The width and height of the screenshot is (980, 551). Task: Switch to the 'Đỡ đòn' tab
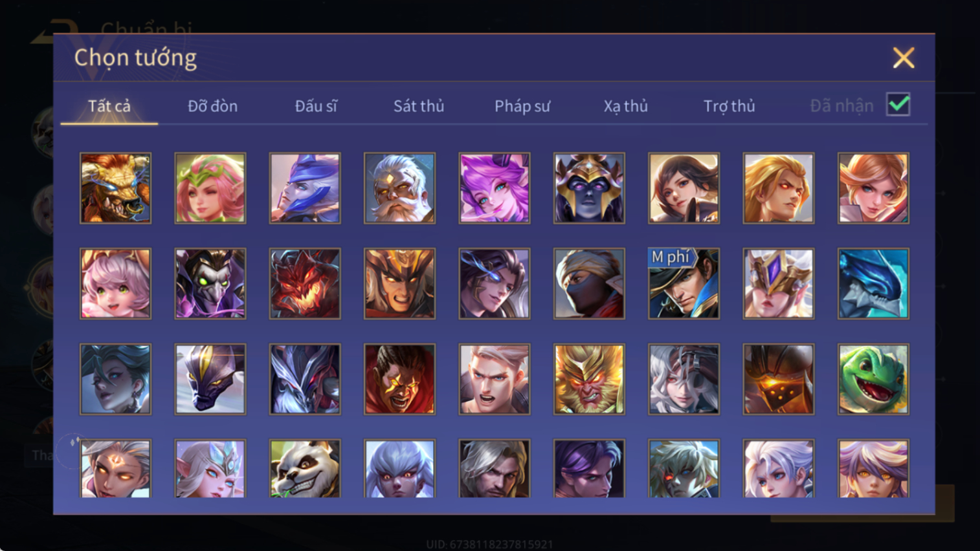pyautogui.click(x=212, y=106)
